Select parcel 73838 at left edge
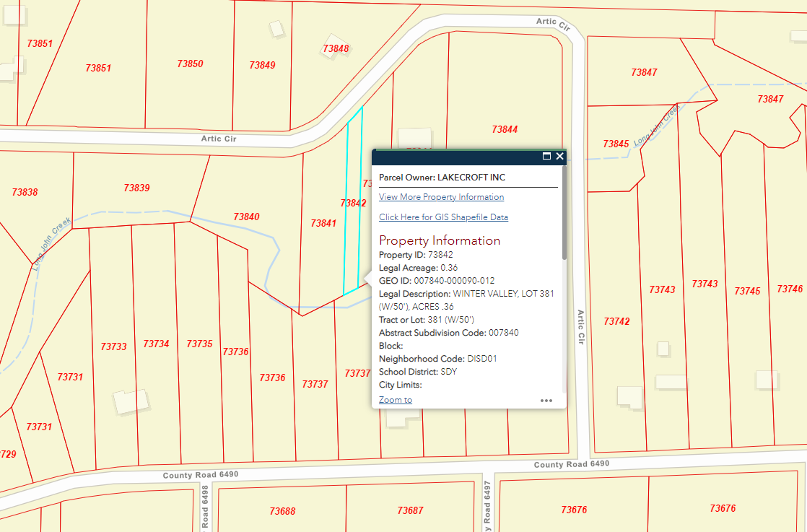 [25, 193]
